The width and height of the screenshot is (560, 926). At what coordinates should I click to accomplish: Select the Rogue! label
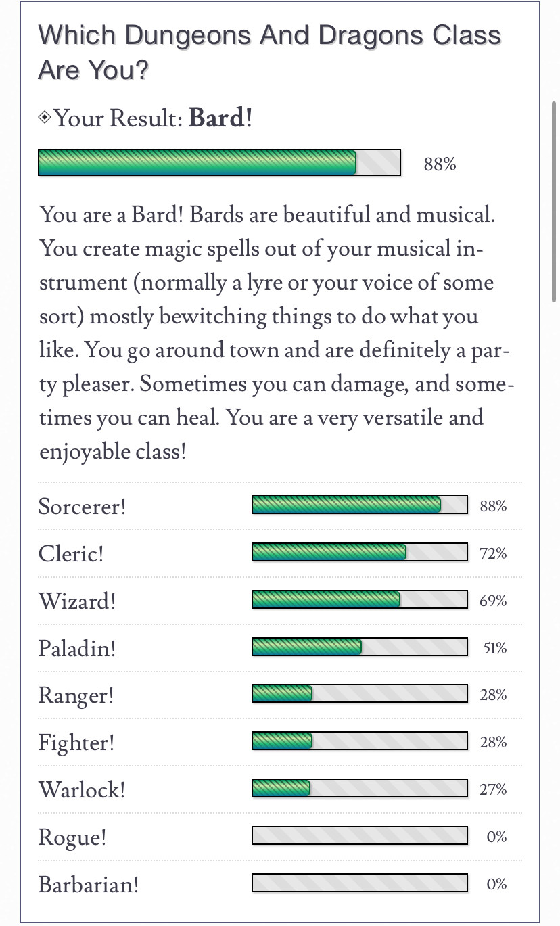point(72,837)
